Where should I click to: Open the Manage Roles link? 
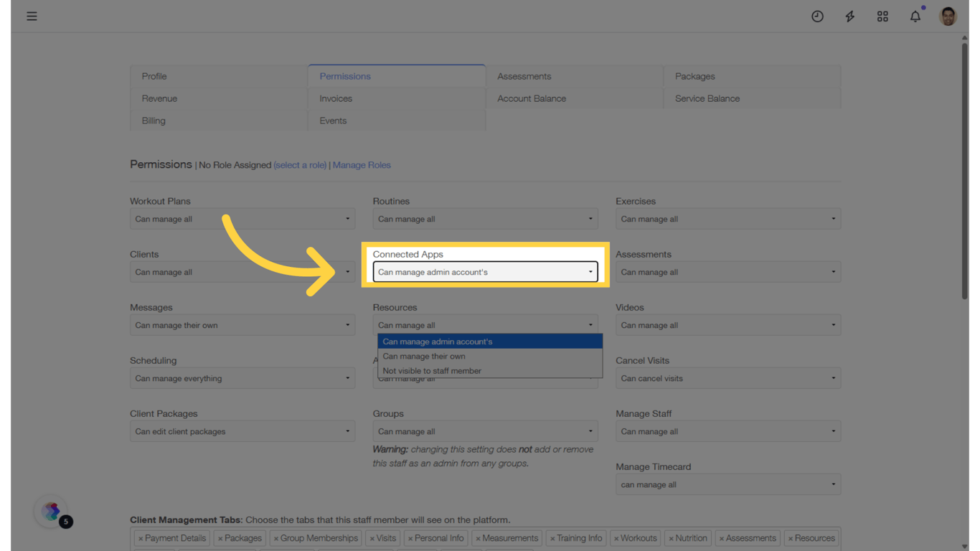point(362,165)
